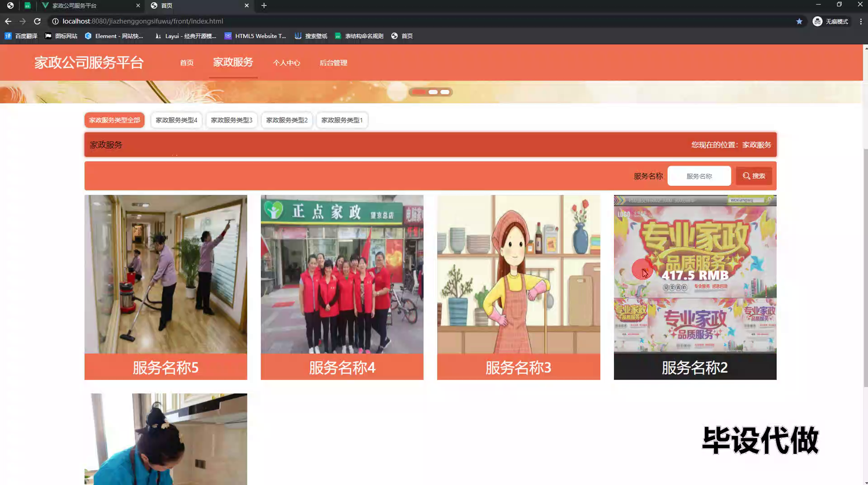Image resolution: width=868 pixels, height=485 pixels.
Task: Filter by 家政服务类型1
Action: [342, 120]
